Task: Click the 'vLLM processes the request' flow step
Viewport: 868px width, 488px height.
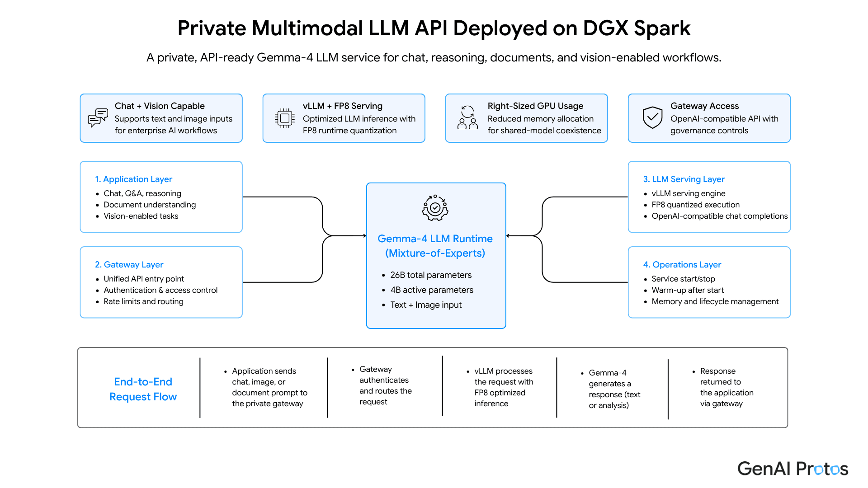Action: [x=504, y=387]
